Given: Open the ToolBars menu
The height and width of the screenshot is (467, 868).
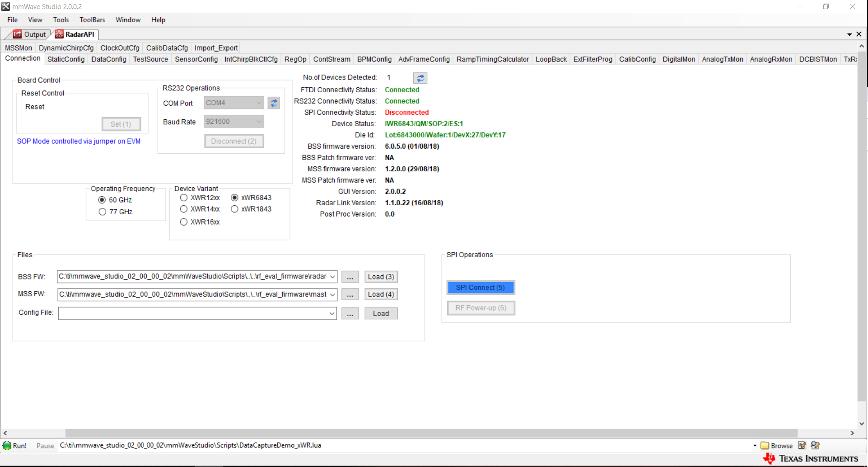Looking at the screenshot, I should (92, 20).
